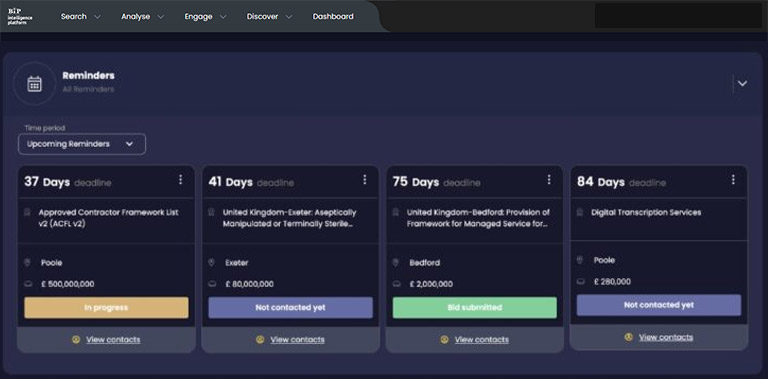The width and height of the screenshot is (768, 379).
Task: Open three-dot menu on 75 Days card
Action: [549, 180]
